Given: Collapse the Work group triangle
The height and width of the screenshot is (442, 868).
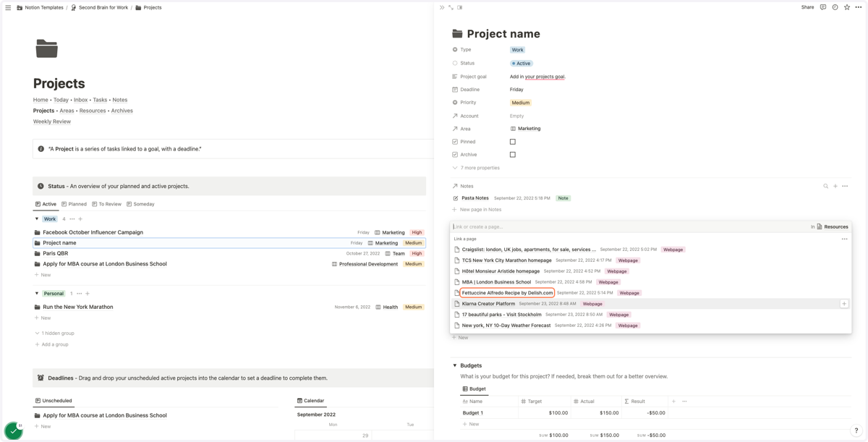Looking at the screenshot, I should tap(37, 219).
